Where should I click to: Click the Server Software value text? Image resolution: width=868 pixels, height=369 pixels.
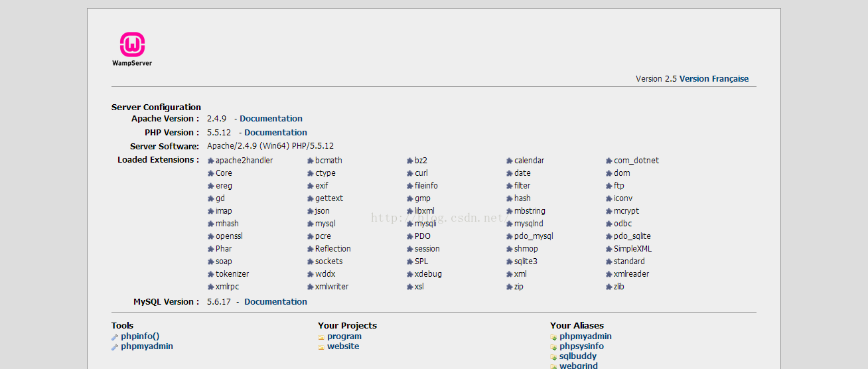click(x=270, y=146)
